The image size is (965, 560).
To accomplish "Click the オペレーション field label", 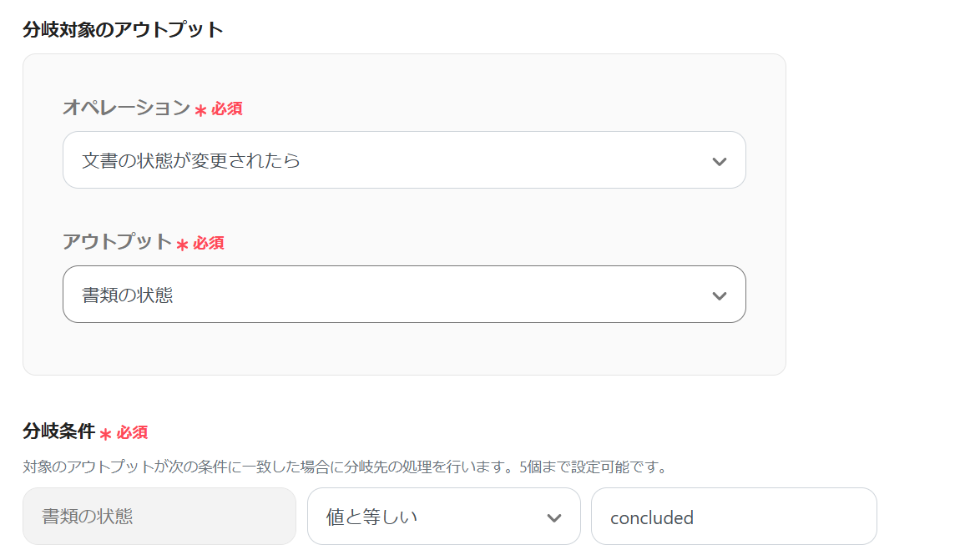I will click(x=126, y=108).
